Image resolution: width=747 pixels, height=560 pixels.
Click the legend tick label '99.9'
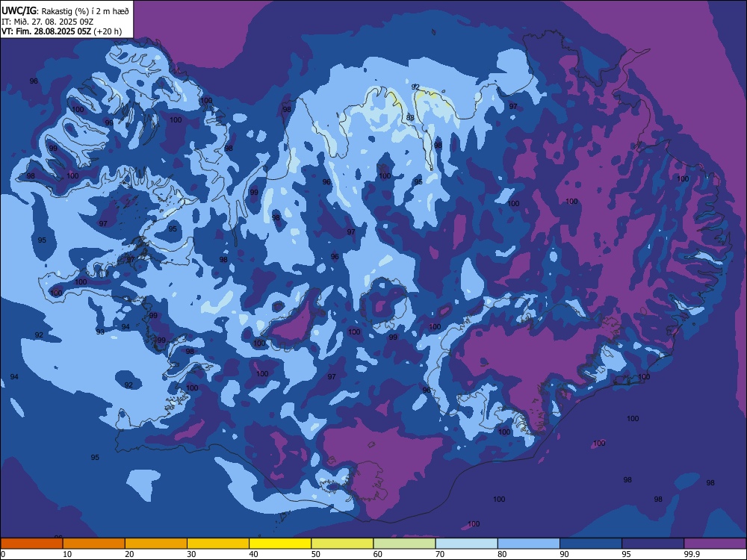pos(692,554)
